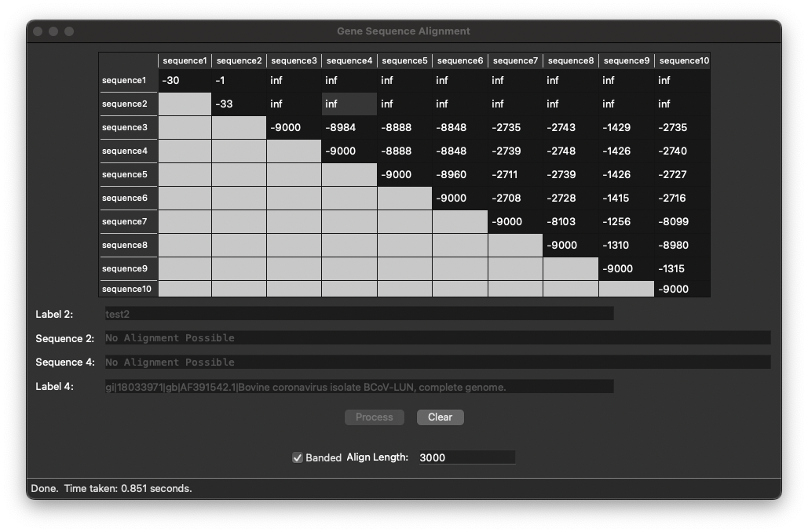Viewport: 808px width, 532px height.
Task: Click the -2743 cell in sequence3 row
Action: click(x=571, y=127)
